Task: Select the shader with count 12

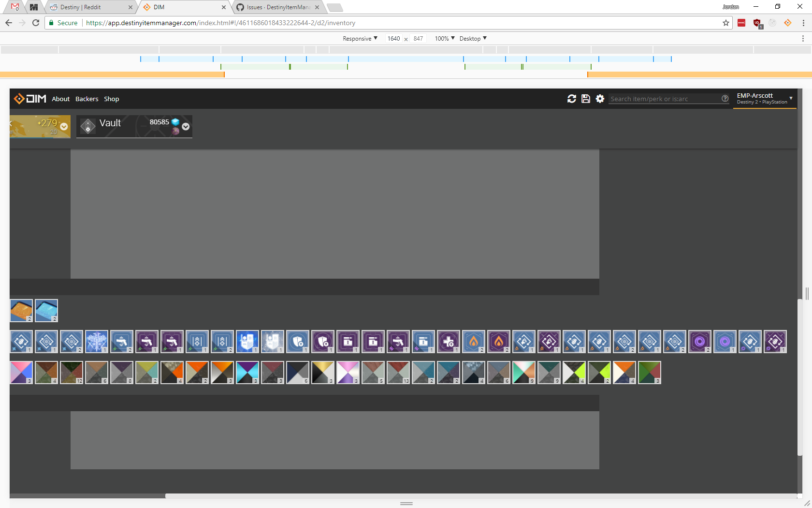Action: (x=72, y=373)
